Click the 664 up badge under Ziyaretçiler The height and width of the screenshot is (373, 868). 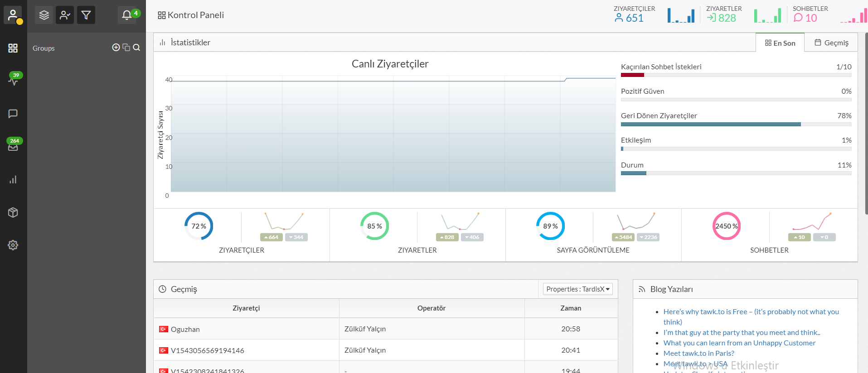tap(272, 237)
